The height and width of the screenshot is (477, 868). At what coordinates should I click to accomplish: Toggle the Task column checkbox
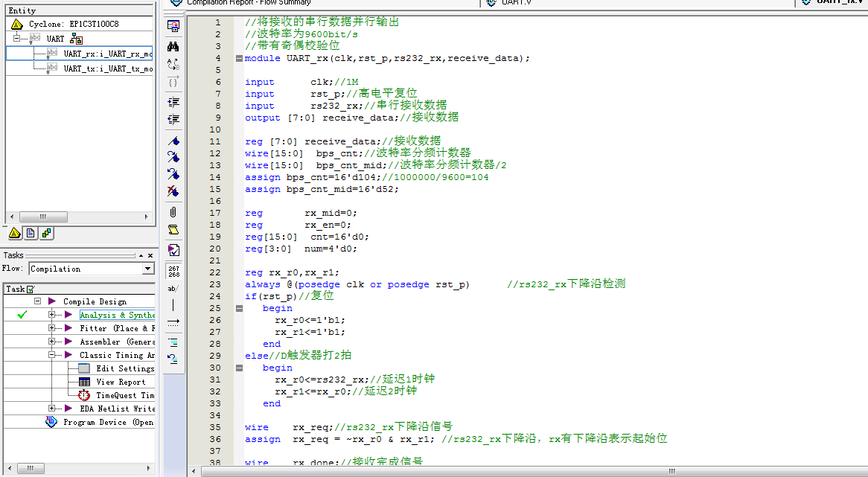pos(31,289)
